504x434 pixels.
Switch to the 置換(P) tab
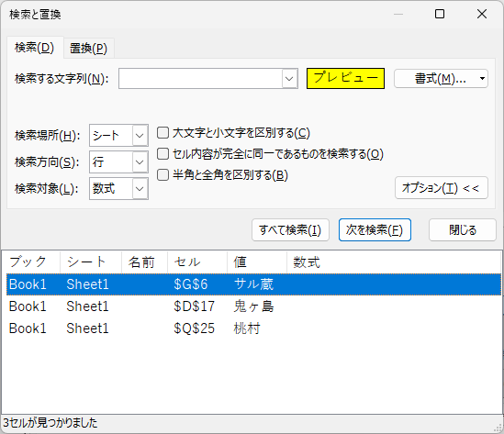click(x=88, y=49)
